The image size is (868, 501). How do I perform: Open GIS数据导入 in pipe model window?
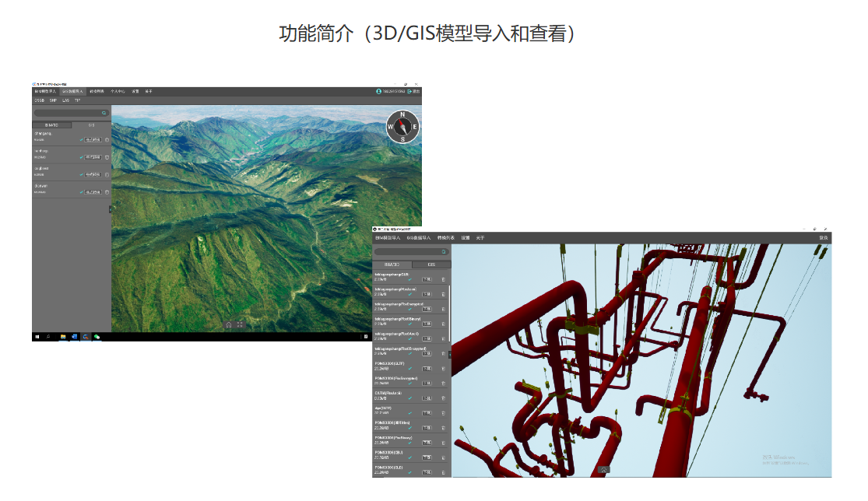(419, 238)
